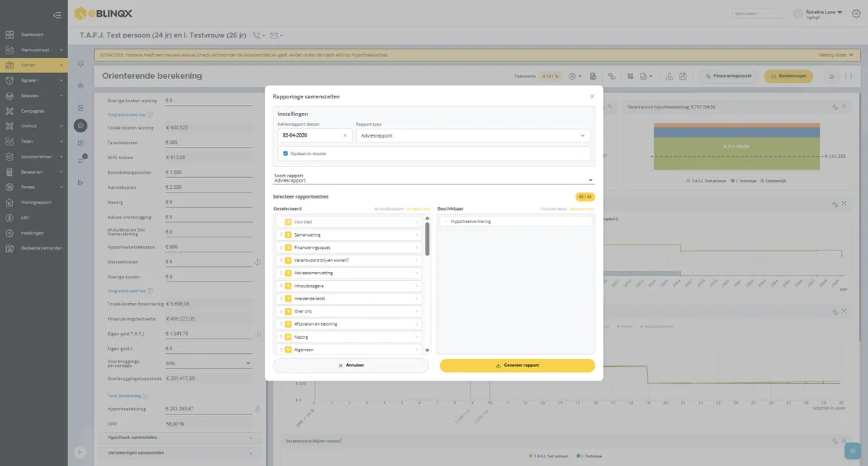
Task: Open Campagnes in the sidebar
Action: (33, 111)
